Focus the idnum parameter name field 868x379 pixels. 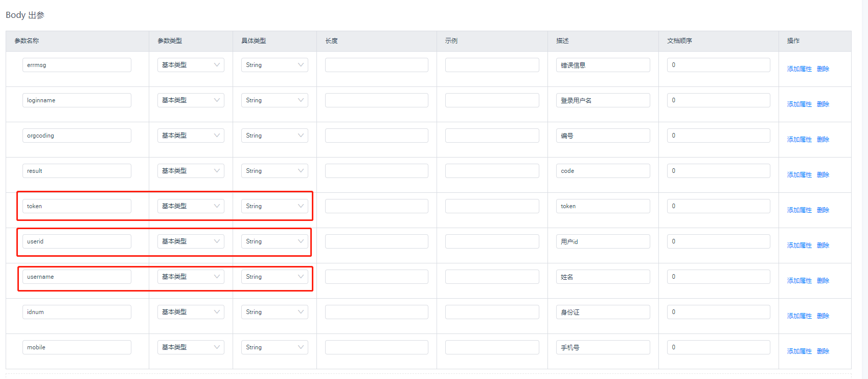tap(77, 312)
